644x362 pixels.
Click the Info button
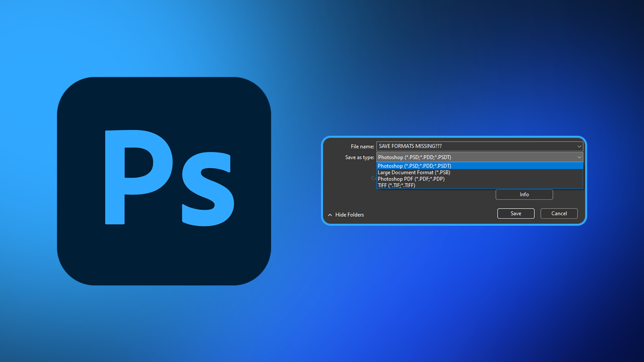tap(524, 195)
